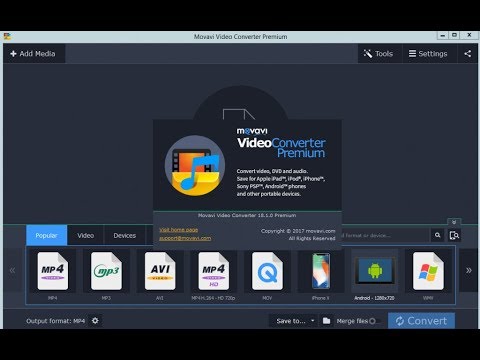Click the Copyright 2017 movavi.com text
The width and height of the screenshot is (480, 360).
pos(298,231)
